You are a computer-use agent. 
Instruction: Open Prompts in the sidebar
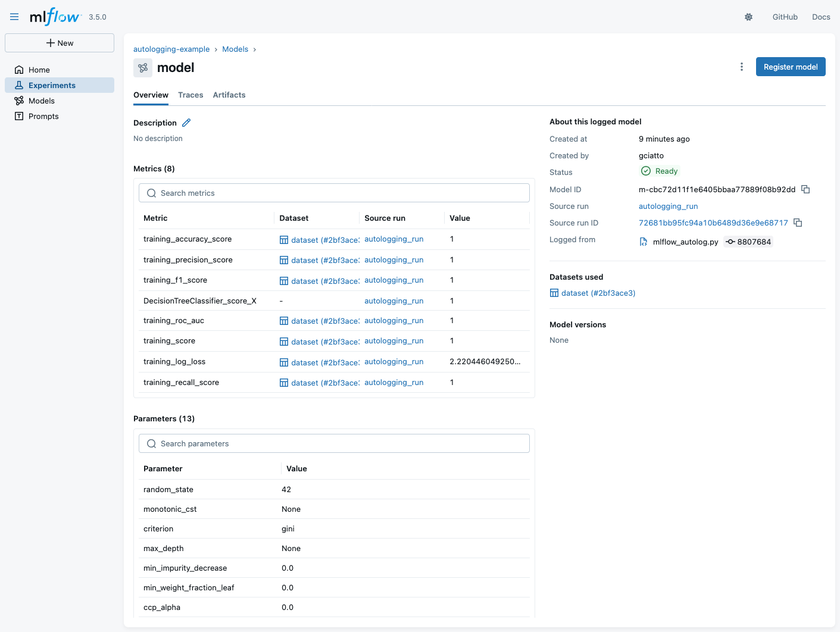43,116
